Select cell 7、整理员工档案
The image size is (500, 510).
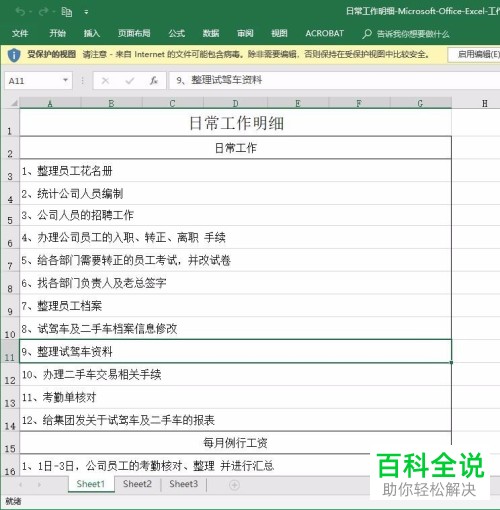pyautogui.click(x=235, y=306)
